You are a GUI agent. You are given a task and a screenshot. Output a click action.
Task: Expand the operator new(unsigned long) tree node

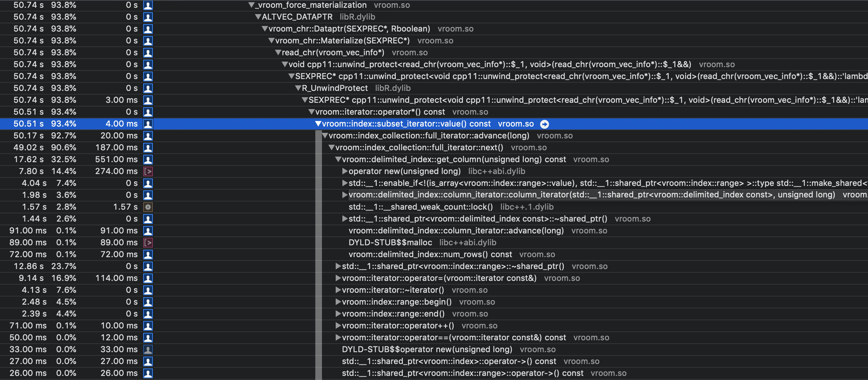point(345,171)
